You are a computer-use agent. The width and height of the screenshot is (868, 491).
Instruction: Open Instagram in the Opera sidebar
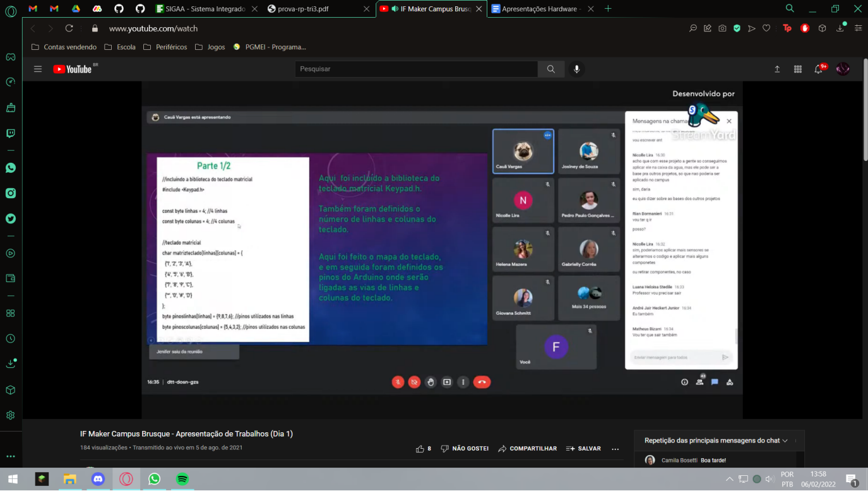click(11, 193)
